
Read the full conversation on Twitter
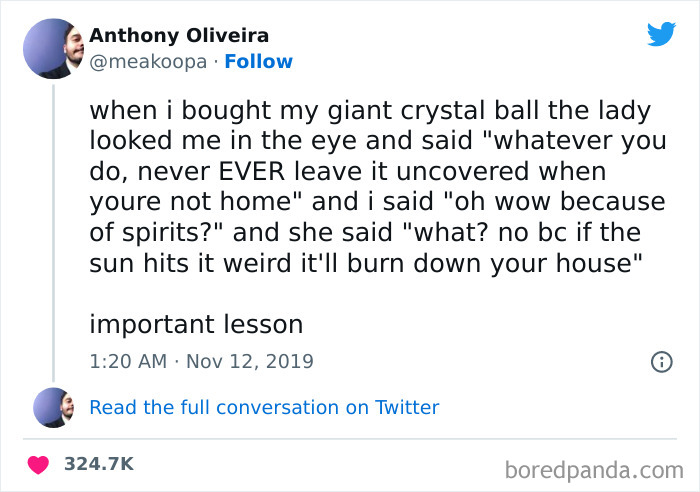coord(264,407)
